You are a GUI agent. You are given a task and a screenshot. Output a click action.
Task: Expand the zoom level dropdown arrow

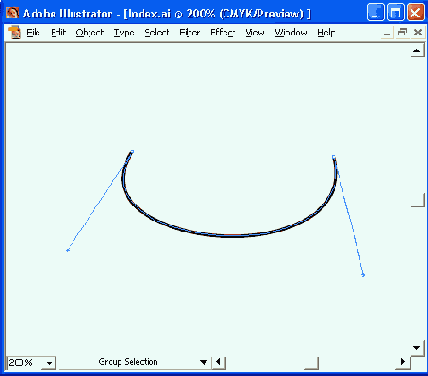49,363
